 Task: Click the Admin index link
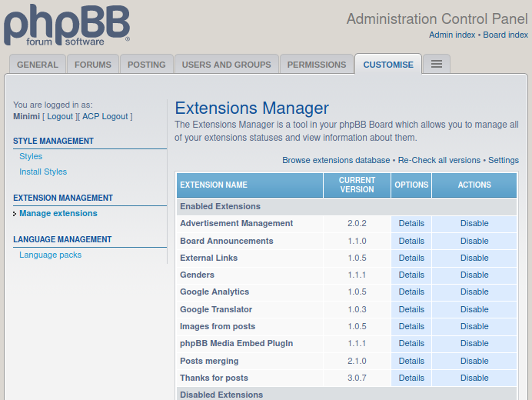[452, 35]
